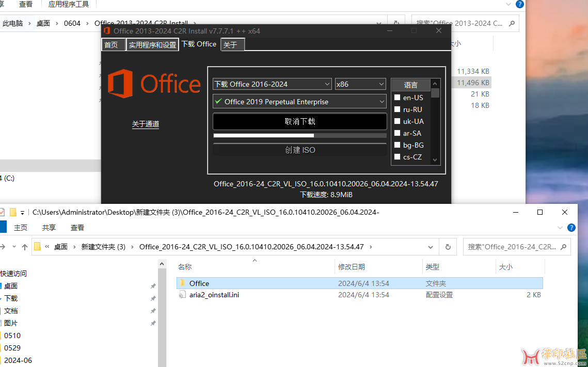588x367 pixels.
Task: Click the 关于通道 link
Action: coord(146,124)
